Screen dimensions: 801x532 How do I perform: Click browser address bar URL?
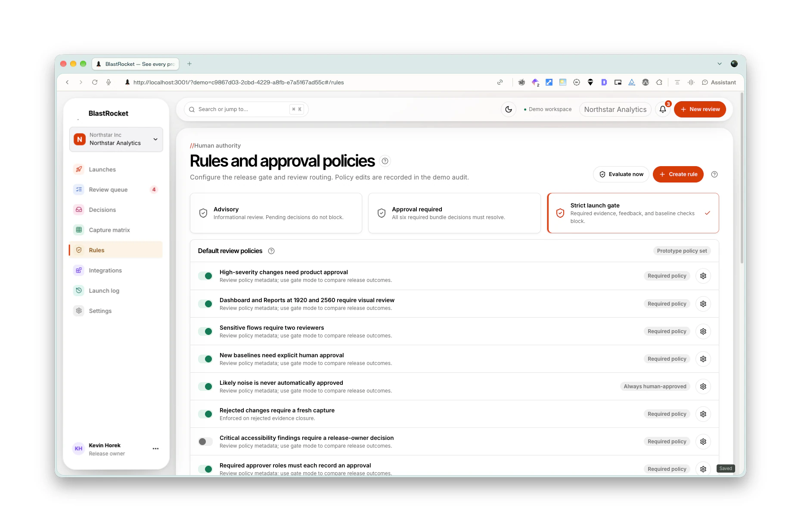point(239,82)
